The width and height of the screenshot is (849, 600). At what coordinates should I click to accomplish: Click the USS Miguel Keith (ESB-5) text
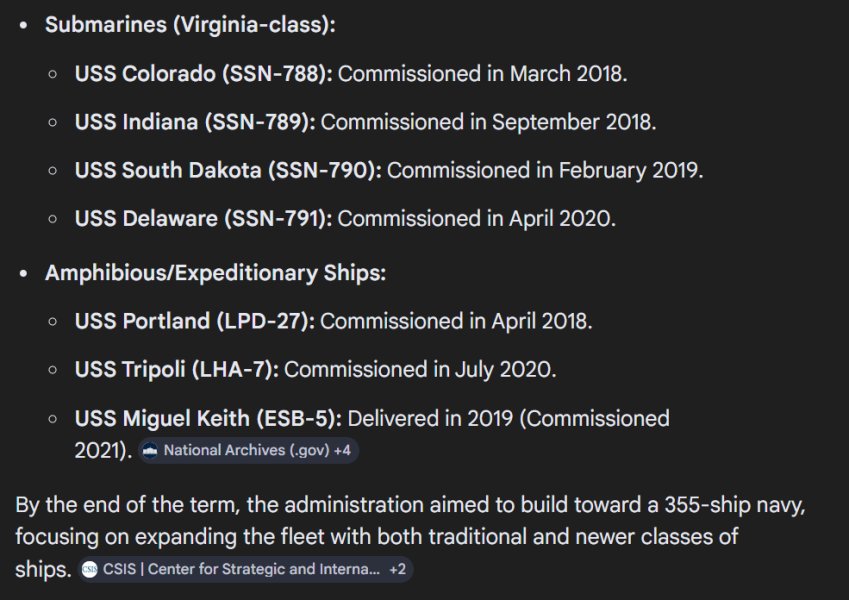pos(208,419)
